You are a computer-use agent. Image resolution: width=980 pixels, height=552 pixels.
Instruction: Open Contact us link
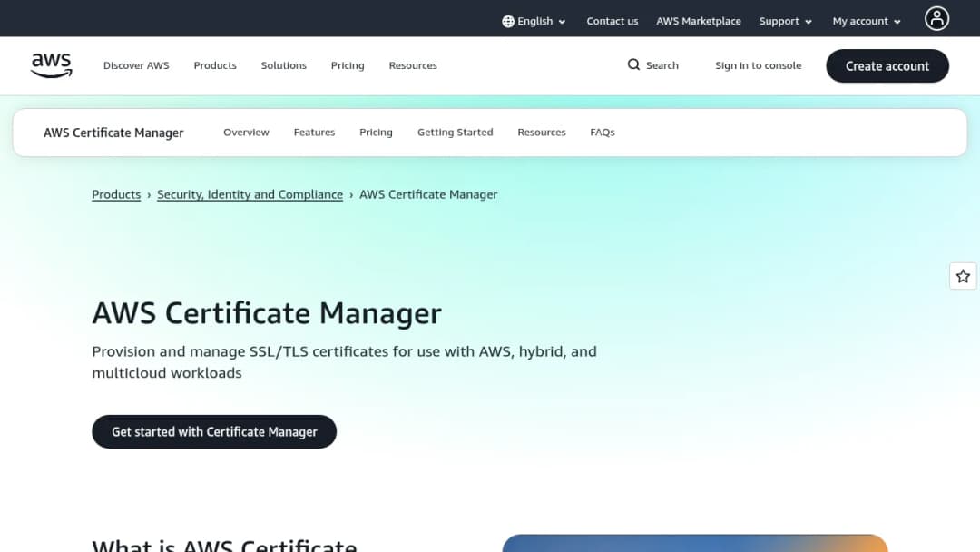click(x=612, y=21)
